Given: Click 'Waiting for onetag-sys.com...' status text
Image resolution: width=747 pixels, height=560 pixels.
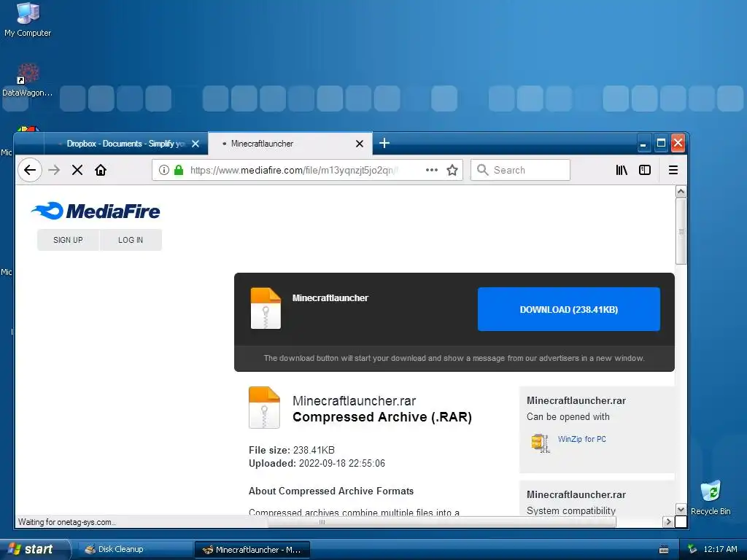Looking at the screenshot, I should (66, 522).
